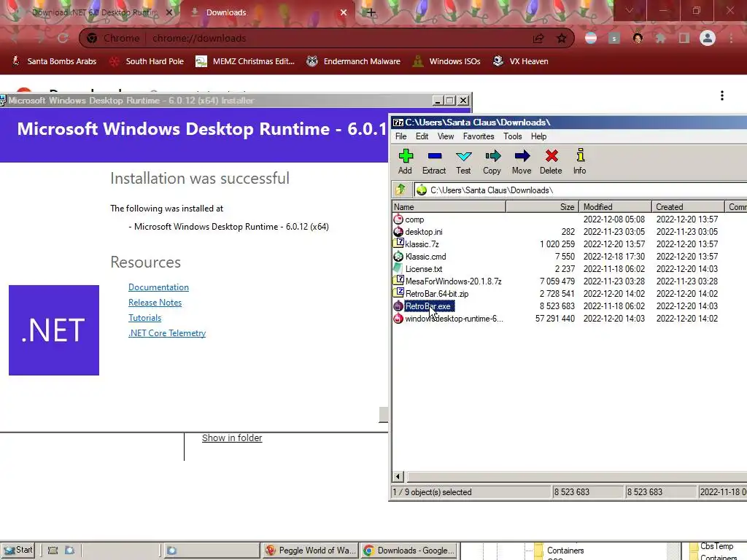Go up one folder level in 7-Zip
747x560 pixels.
click(400, 190)
